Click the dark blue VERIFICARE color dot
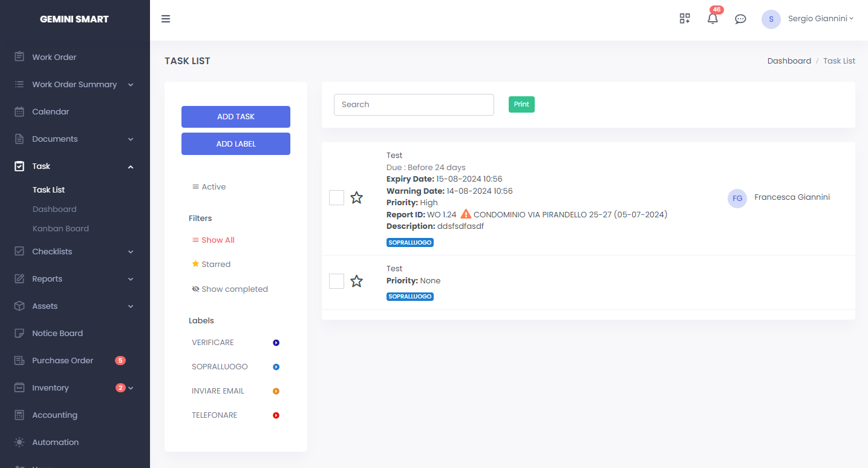868x468 pixels. (x=276, y=343)
